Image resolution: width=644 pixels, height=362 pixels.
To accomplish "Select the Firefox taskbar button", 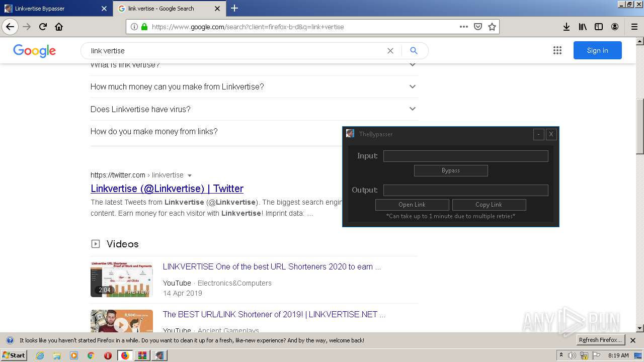I will 125,355.
